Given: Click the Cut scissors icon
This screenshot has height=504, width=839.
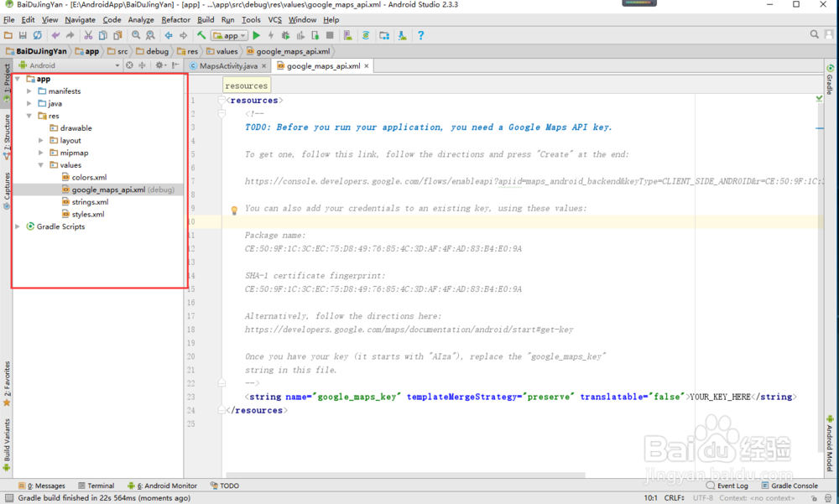Looking at the screenshot, I should click(88, 35).
